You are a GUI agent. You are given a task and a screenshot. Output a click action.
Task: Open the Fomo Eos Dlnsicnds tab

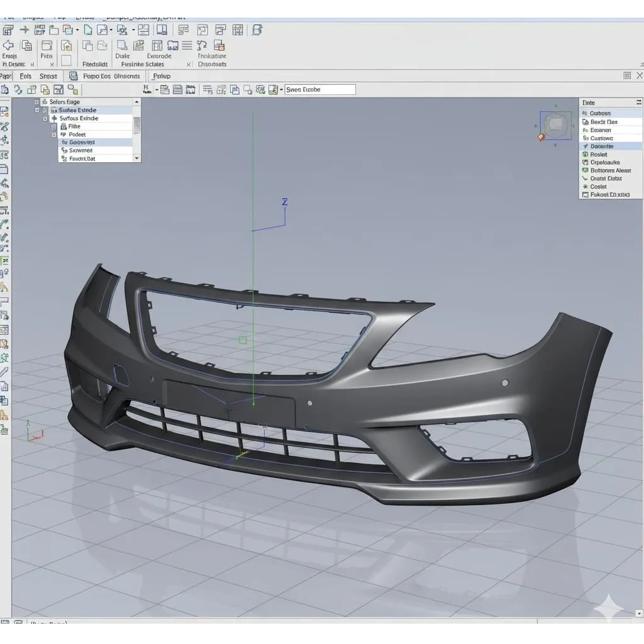pos(111,76)
